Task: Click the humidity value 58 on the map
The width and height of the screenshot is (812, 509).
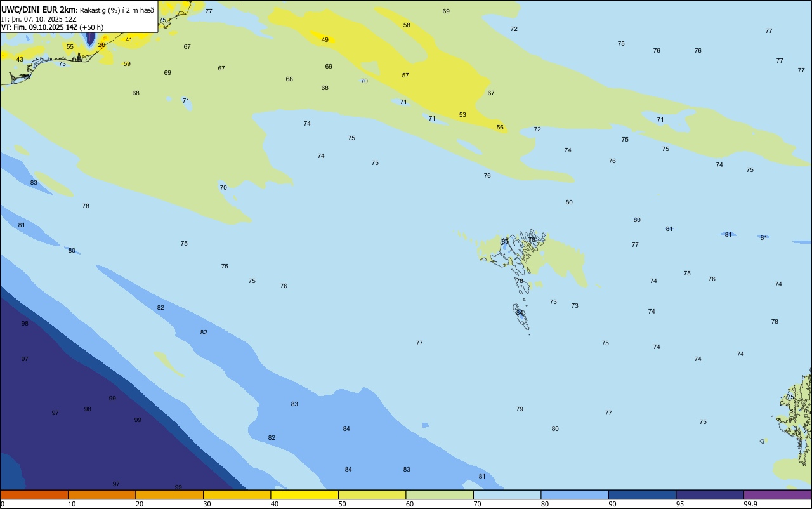Action: coord(407,25)
